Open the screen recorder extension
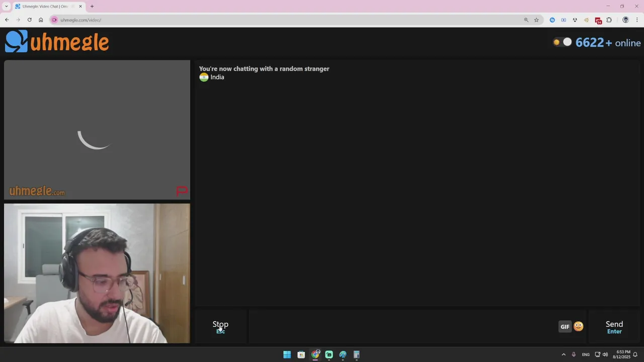The width and height of the screenshot is (644, 362). [563, 20]
